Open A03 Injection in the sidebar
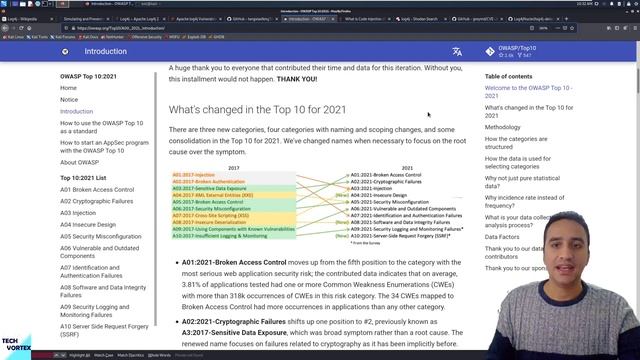The width and height of the screenshot is (640, 360). (x=78, y=213)
